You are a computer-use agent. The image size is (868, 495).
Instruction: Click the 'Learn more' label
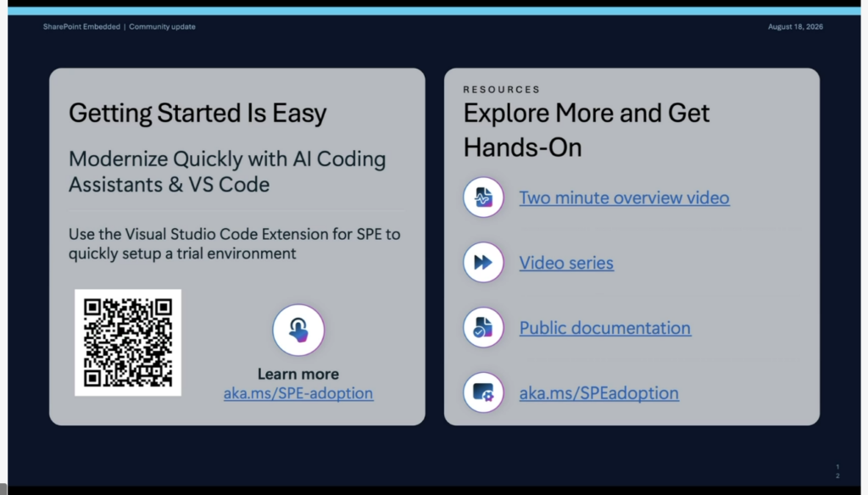(x=298, y=375)
